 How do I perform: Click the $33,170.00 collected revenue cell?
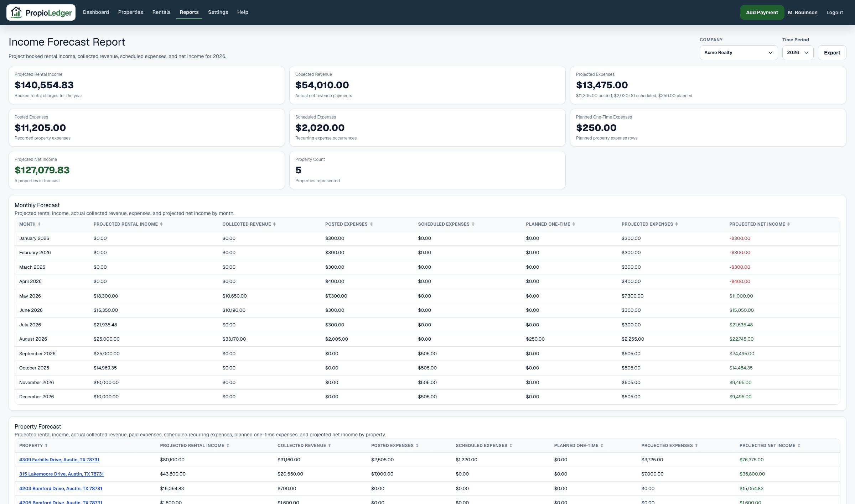pos(234,339)
